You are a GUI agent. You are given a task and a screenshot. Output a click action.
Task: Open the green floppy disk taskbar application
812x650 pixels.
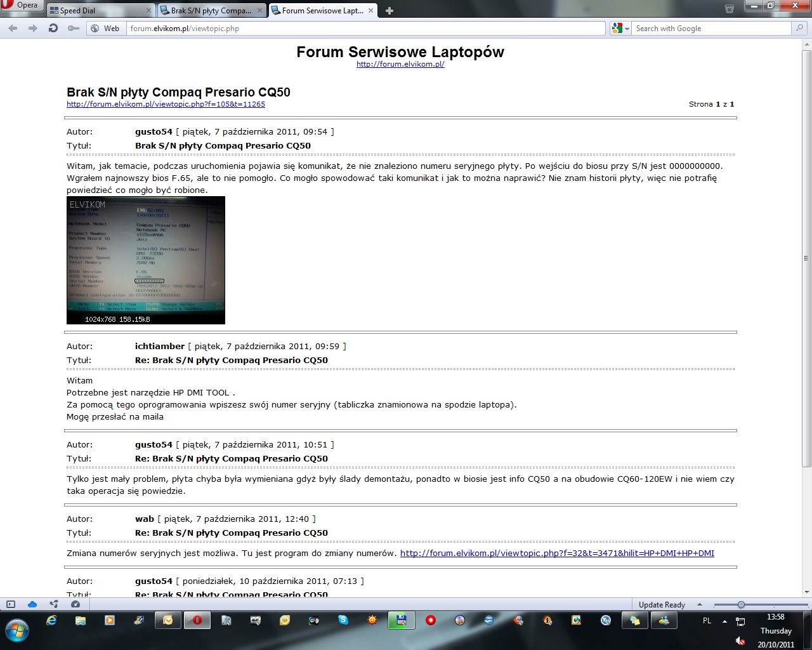[x=402, y=620]
